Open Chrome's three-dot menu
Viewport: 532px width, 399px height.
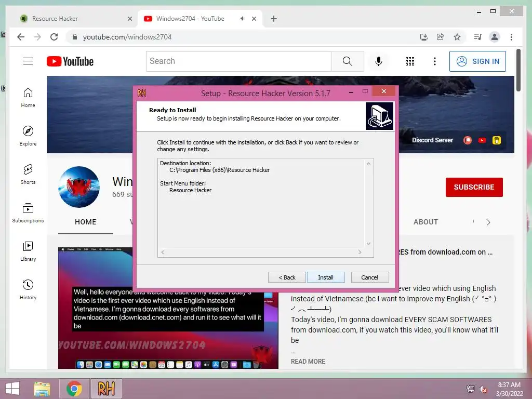(x=511, y=37)
